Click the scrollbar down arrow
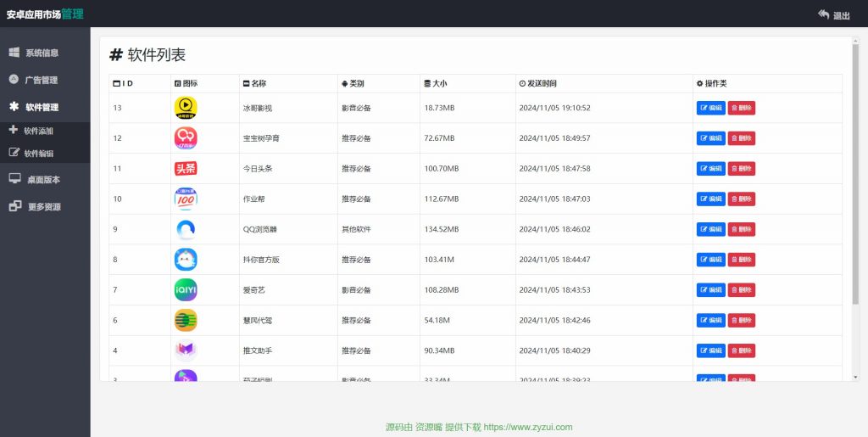The image size is (868, 437). (855, 378)
